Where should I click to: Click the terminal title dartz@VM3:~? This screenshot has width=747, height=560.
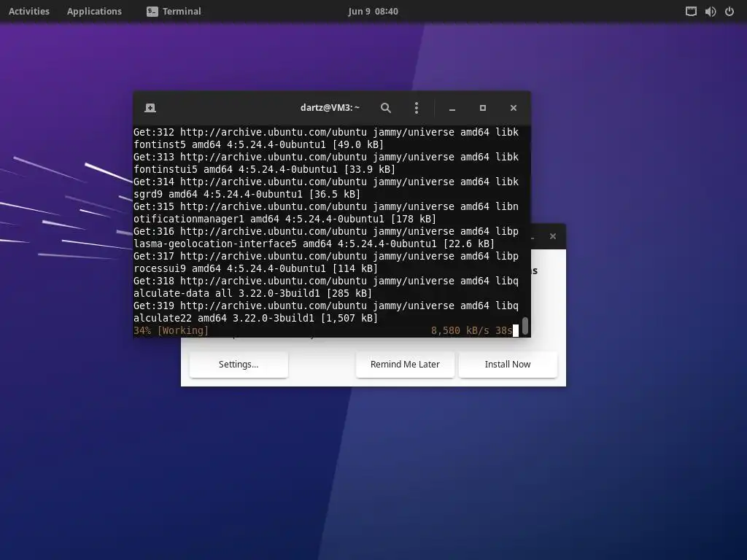(330, 108)
